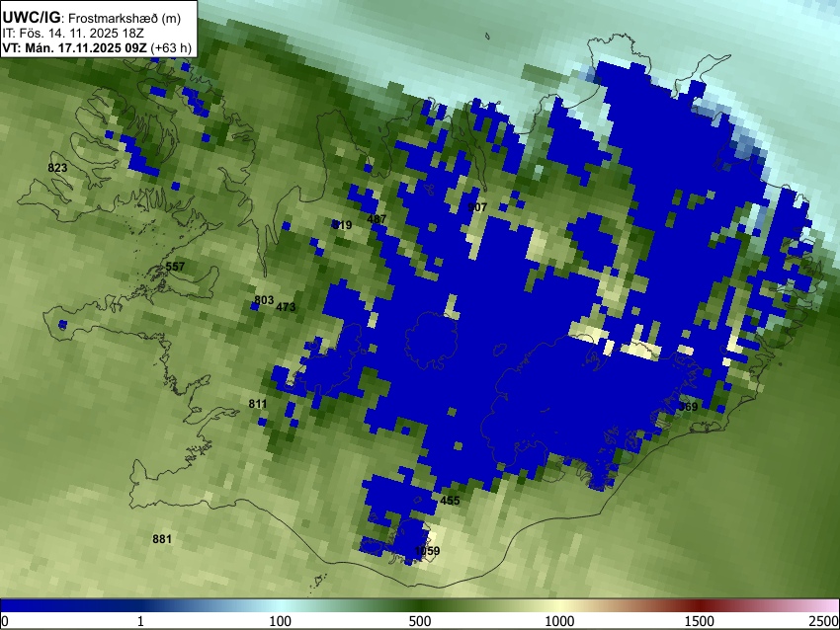Click the station value 473

pyautogui.click(x=286, y=307)
